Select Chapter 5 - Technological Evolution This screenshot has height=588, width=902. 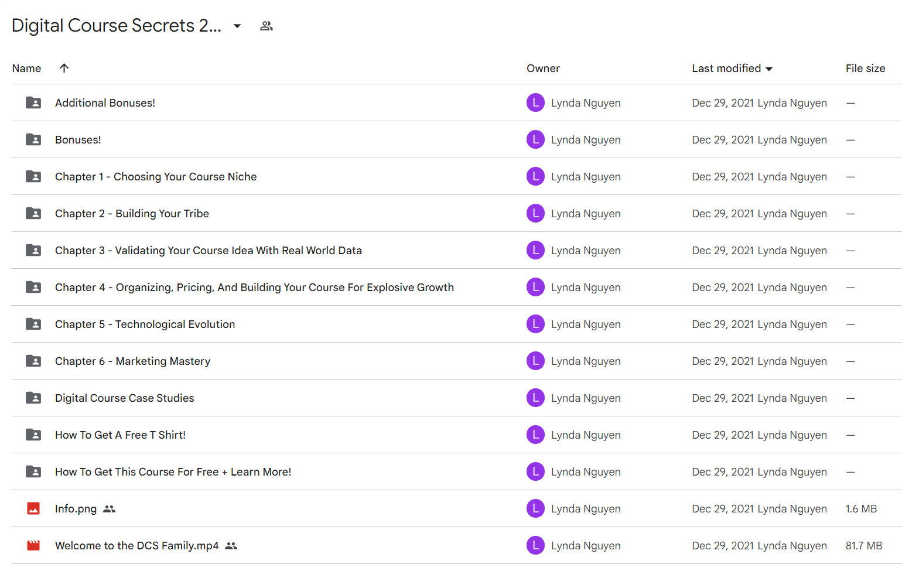[145, 324]
